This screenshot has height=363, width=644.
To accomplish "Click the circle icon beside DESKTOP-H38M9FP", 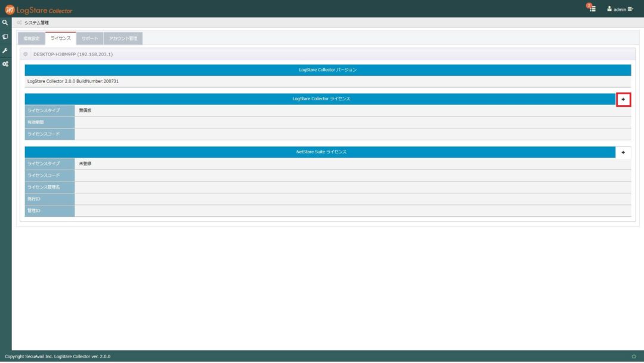I will tap(26, 54).
